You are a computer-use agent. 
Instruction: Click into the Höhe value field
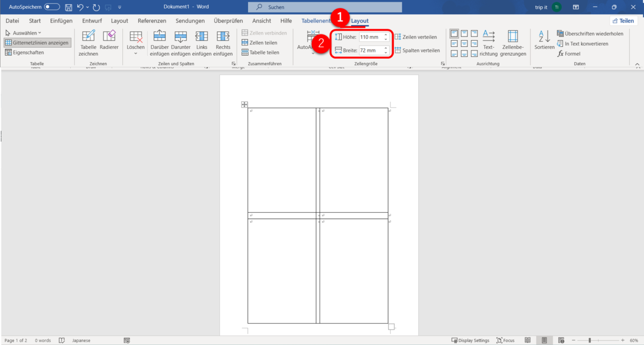click(x=371, y=37)
